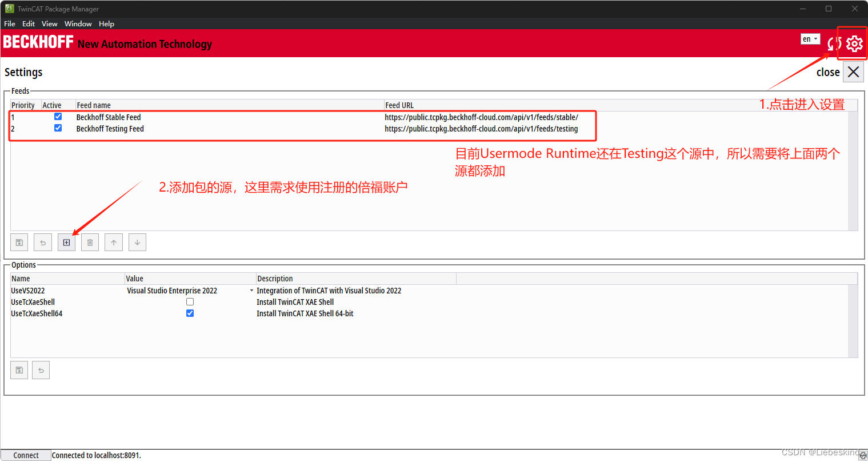Undo feed changes with revert icon

click(43, 243)
